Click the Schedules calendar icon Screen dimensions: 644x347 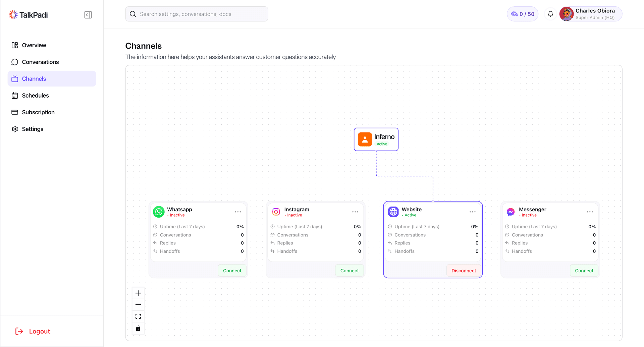tap(15, 96)
